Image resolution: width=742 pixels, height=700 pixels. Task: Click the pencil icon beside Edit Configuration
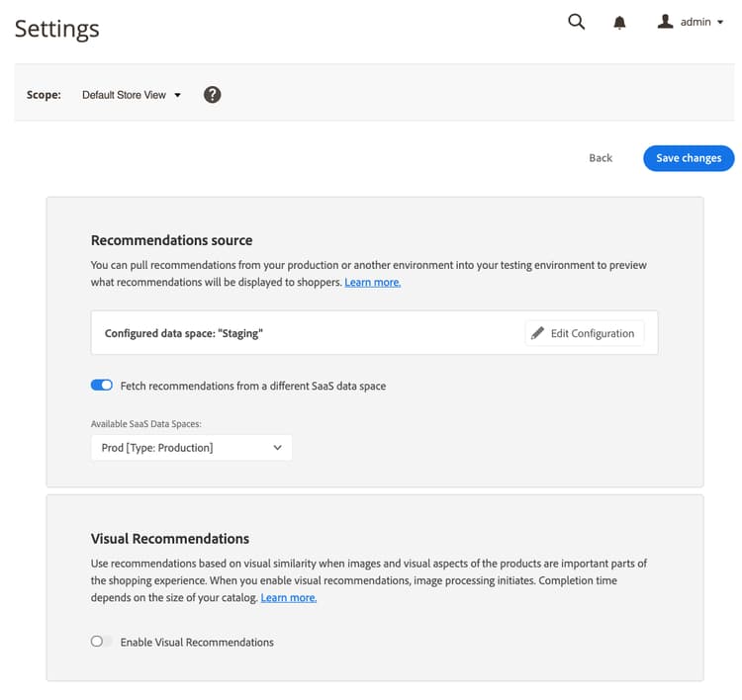point(537,333)
